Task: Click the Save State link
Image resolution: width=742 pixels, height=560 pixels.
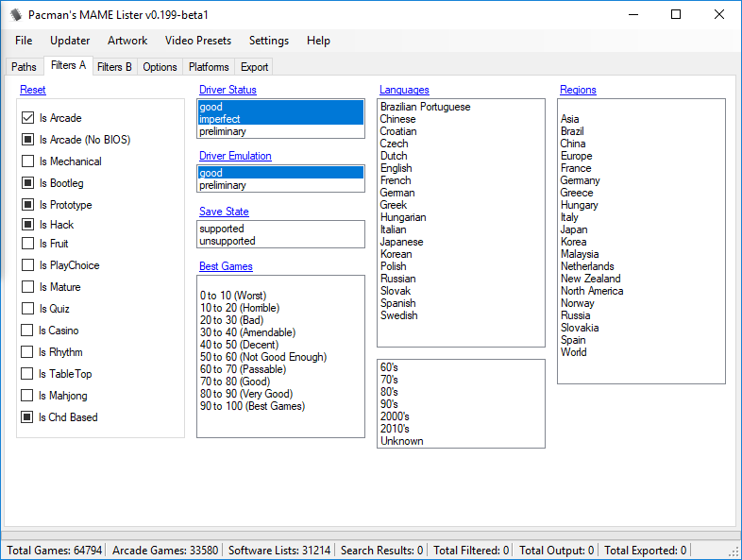Action: (x=224, y=212)
